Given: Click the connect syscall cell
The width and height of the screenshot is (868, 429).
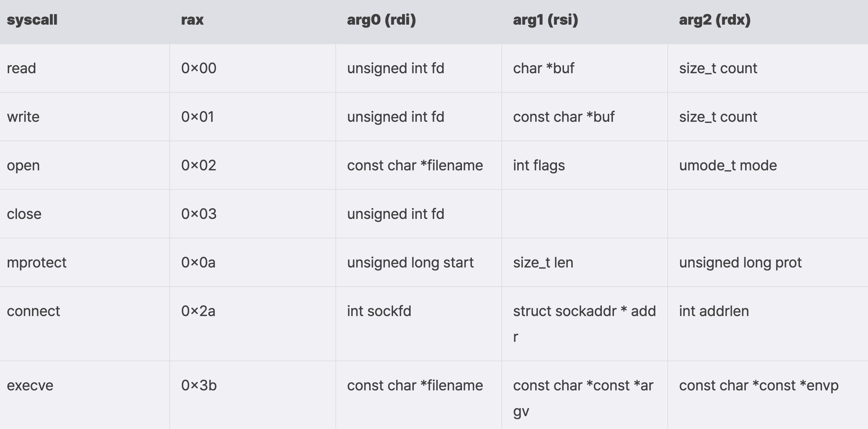Looking at the screenshot, I should click(33, 311).
